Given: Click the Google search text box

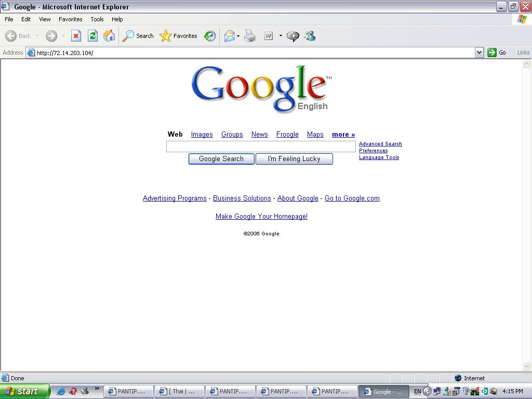Looking at the screenshot, I should point(261,147).
